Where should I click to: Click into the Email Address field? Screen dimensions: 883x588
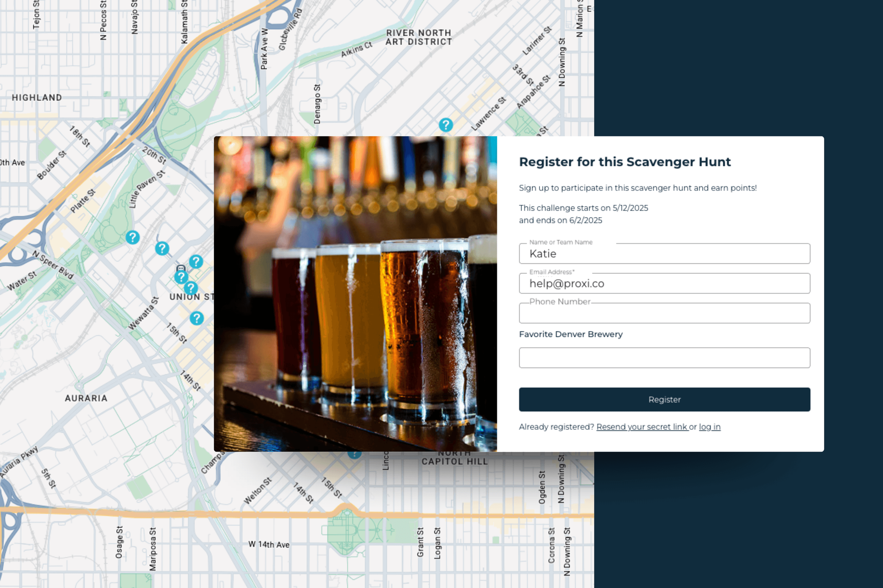[664, 283]
